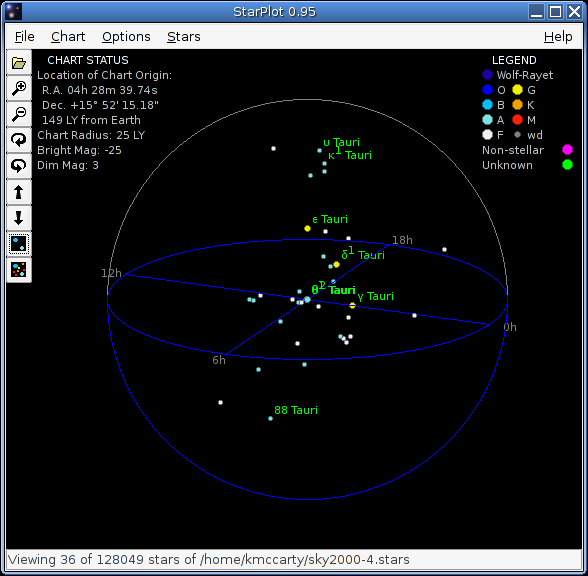The height and width of the screenshot is (576, 588).
Task: Click the gray wd legend dot
Action: tap(518, 135)
